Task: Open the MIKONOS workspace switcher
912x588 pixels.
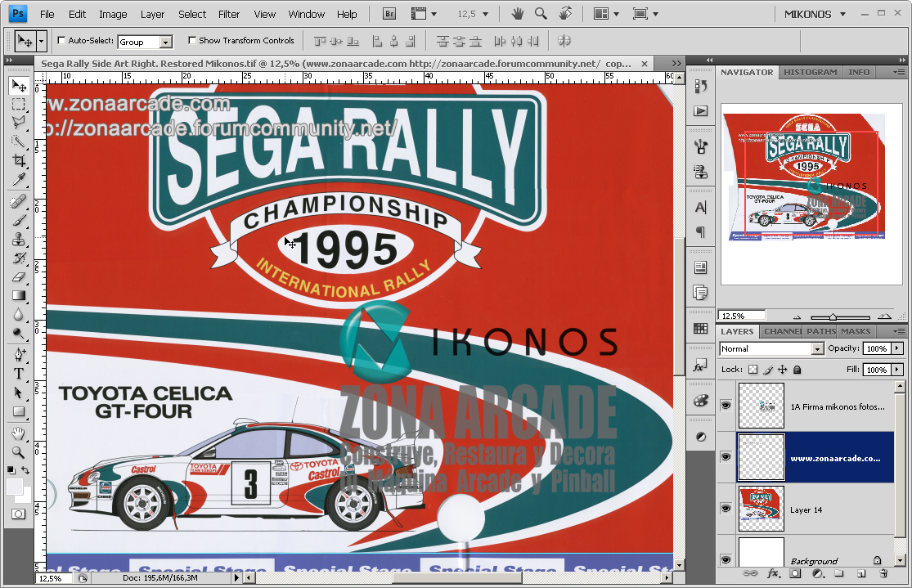Action: coord(815,14)
